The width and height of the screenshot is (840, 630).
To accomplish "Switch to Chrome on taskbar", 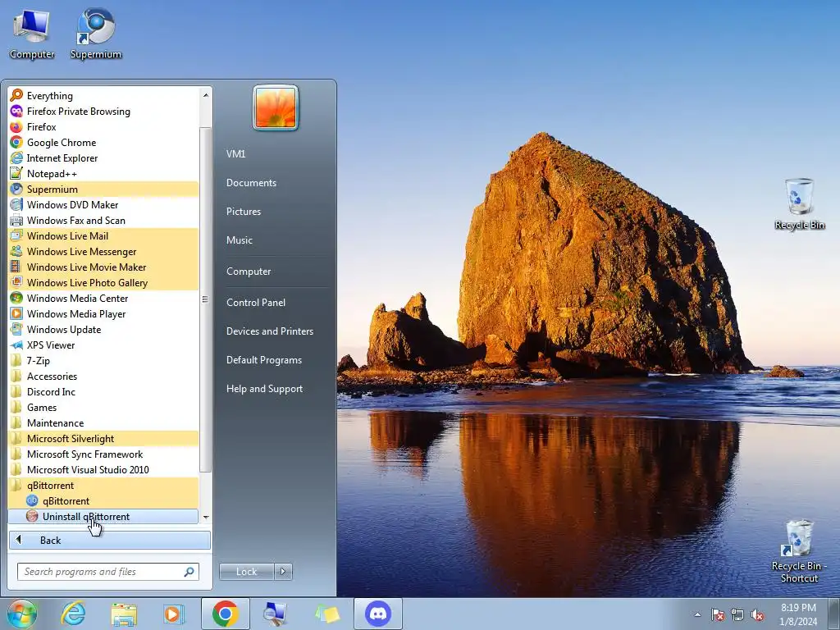I will 225,614.
